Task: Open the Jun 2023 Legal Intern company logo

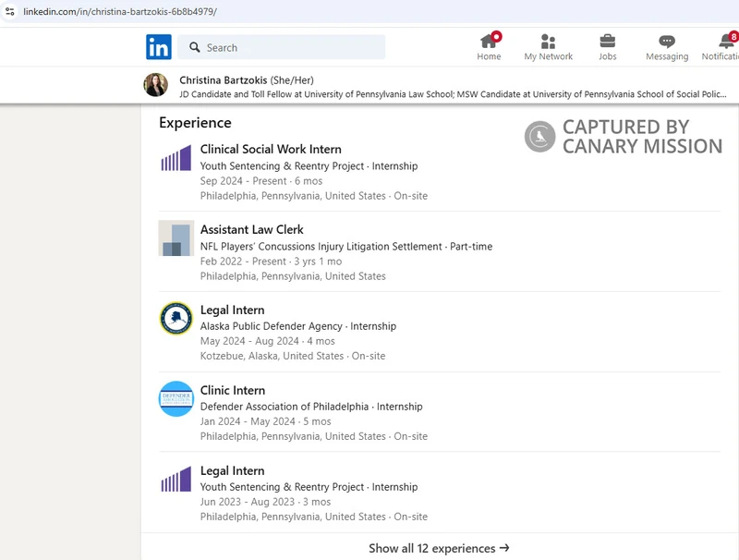Action: pyautogui.click(x=176, y=479)
